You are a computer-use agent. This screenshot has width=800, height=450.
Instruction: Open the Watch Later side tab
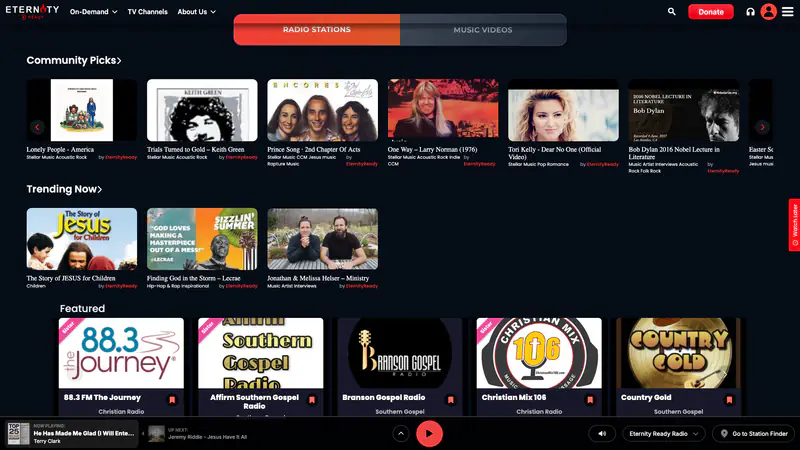pos(794,225)
